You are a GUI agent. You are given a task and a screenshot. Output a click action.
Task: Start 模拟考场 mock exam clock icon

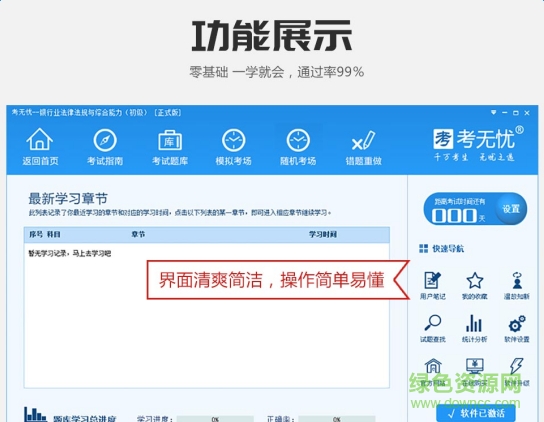[233, 140]
